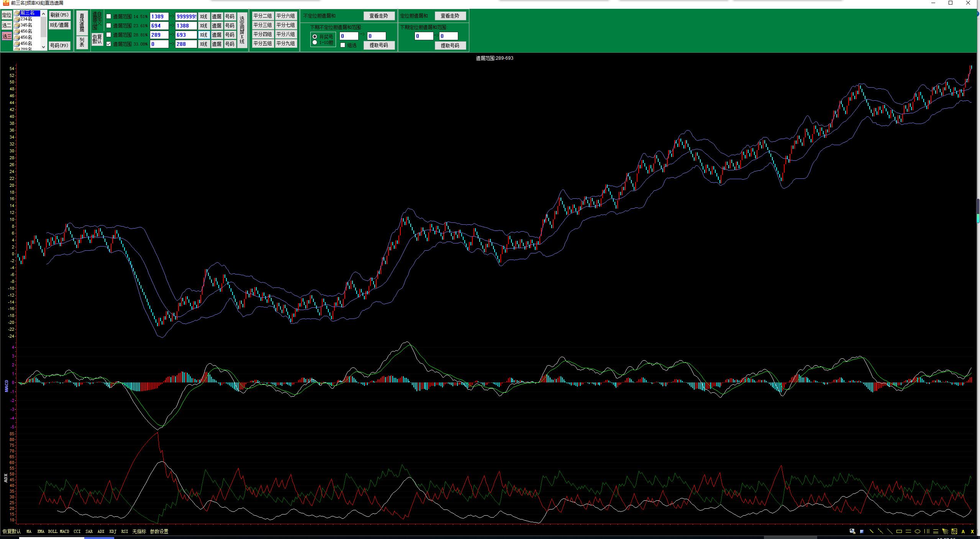The width and height of the screenshot is (980, 539).
Task: Click the 平分九组 button
Action: coord(286,43)
